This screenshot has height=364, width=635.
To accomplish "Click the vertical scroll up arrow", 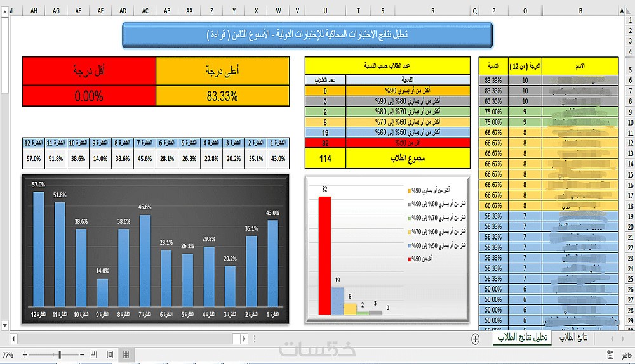I will [5, 11].
